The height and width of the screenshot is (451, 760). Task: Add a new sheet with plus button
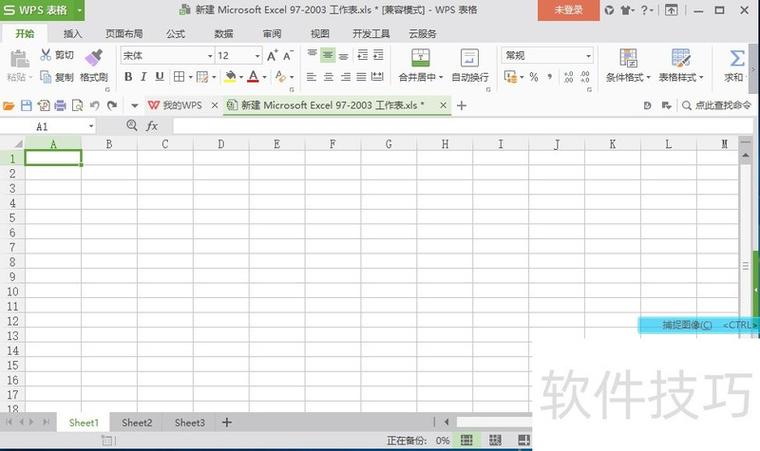(x=226, y=423)
